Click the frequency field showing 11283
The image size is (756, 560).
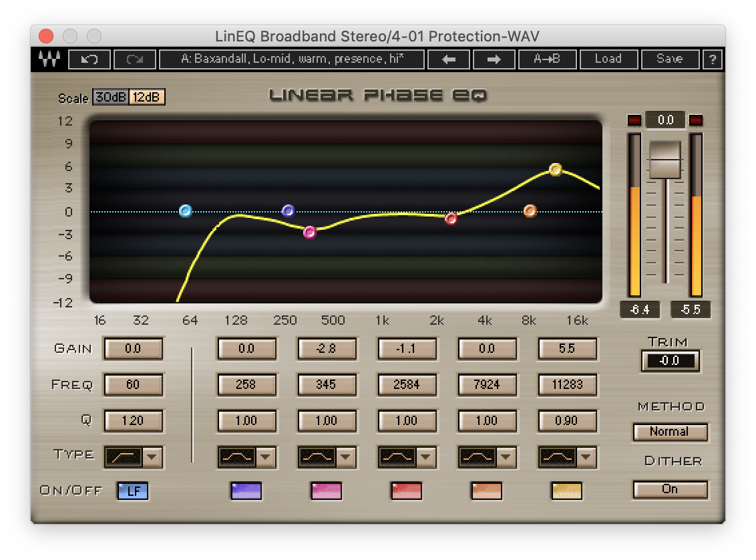pos(566,384)
